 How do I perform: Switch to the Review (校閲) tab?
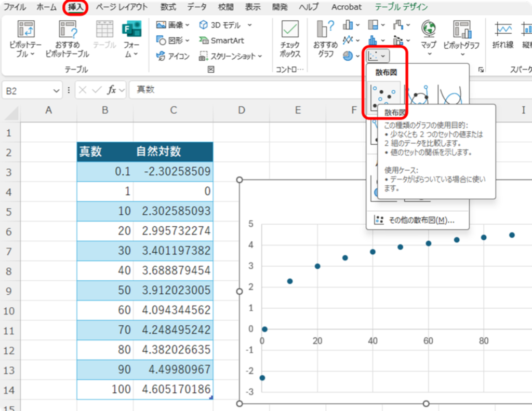pos(225,7)
